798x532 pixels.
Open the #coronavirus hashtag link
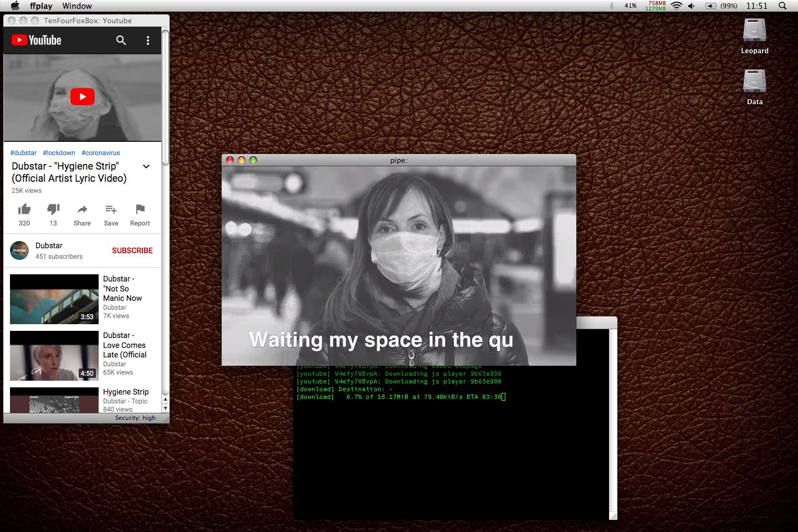pos(100,153)
